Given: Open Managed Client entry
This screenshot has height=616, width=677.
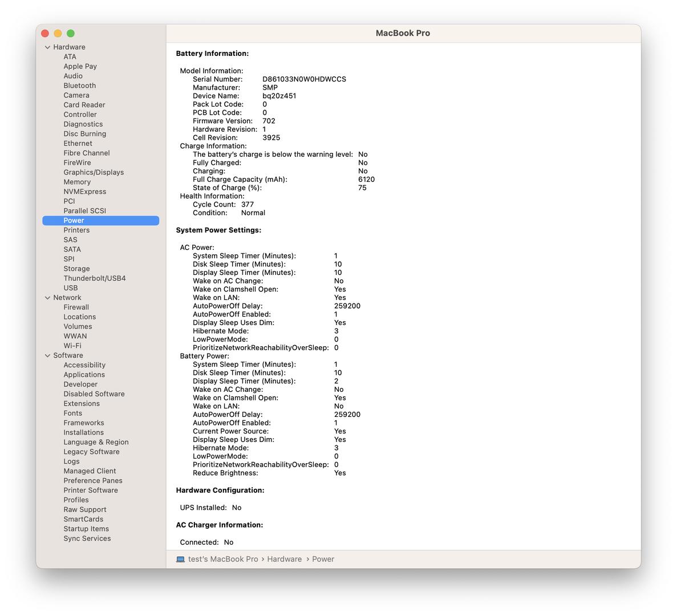Looking at the screenshot, I should (90, 471).
